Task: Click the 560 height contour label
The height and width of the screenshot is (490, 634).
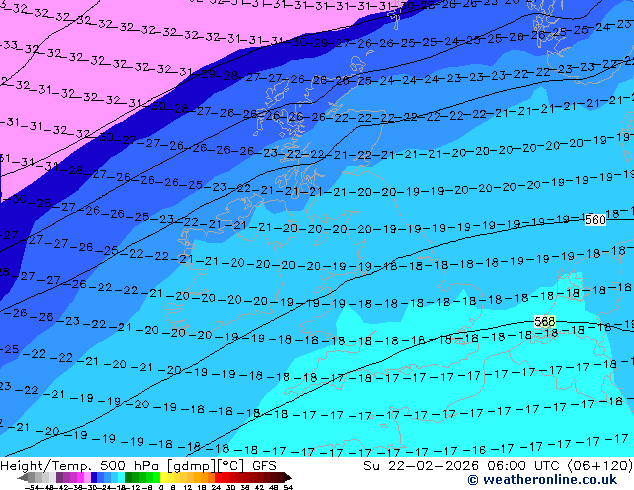Action: (x=595, y=220)
